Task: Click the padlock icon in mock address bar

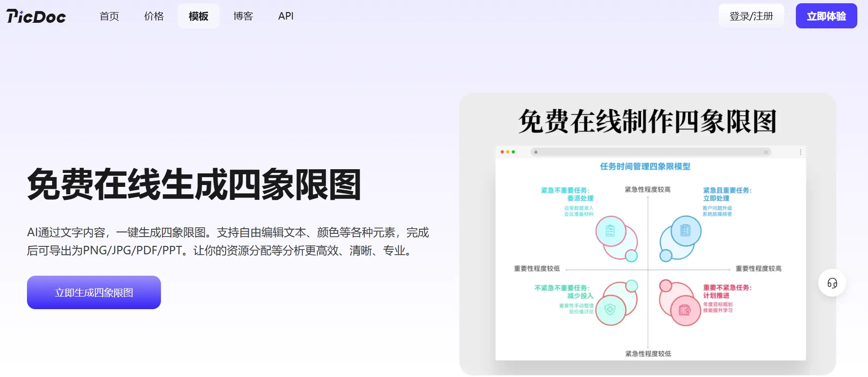Action: click(x=536, y=152)
